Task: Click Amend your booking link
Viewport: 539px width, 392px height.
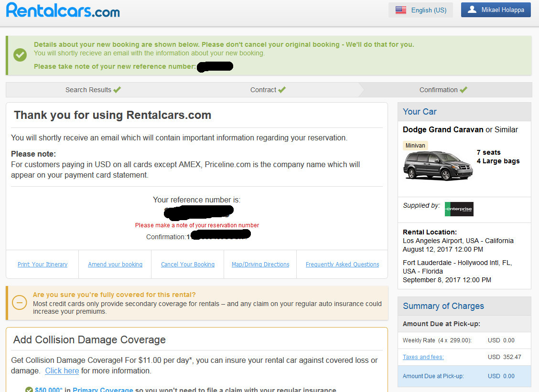Action: 115,265
